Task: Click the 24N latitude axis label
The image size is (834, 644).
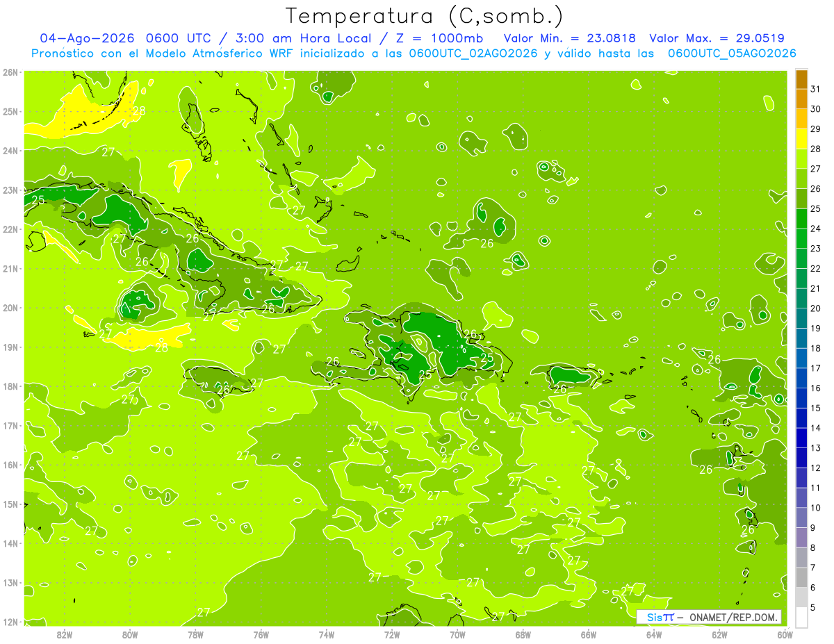Action: click(x=10, y=151)
